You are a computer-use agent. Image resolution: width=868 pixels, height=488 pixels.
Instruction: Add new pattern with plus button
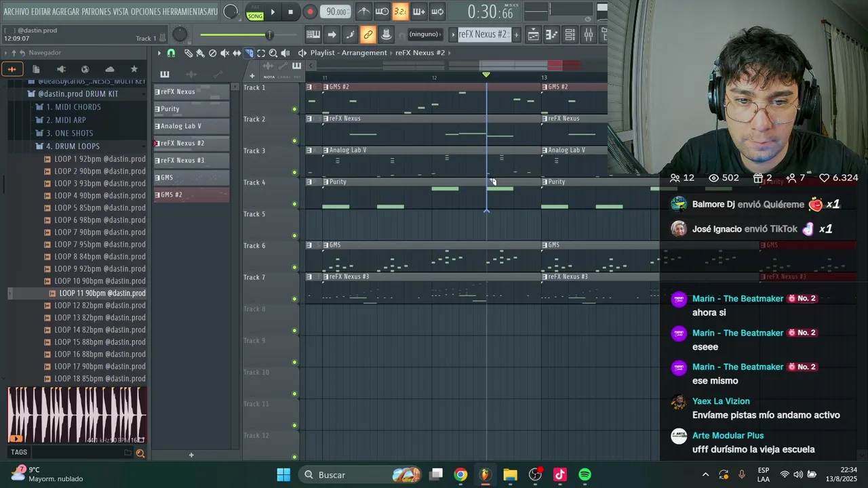pyautogui.click(x=517, y=35)
